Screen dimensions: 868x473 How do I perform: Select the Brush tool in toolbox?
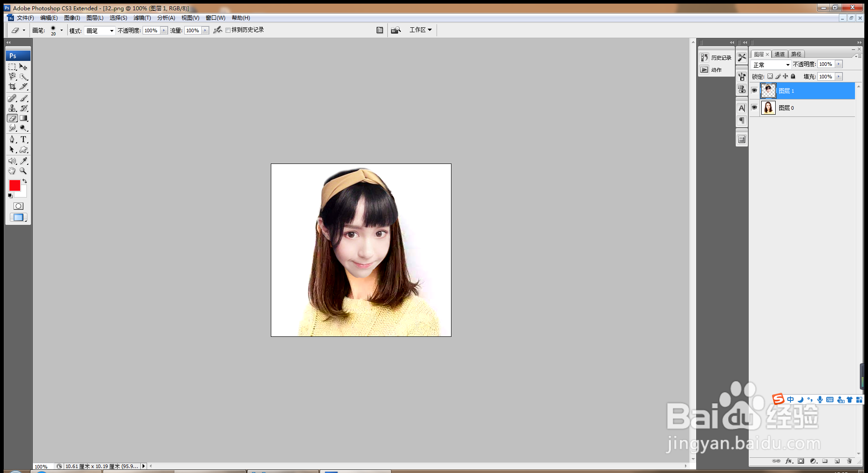(x=24, y=99)
